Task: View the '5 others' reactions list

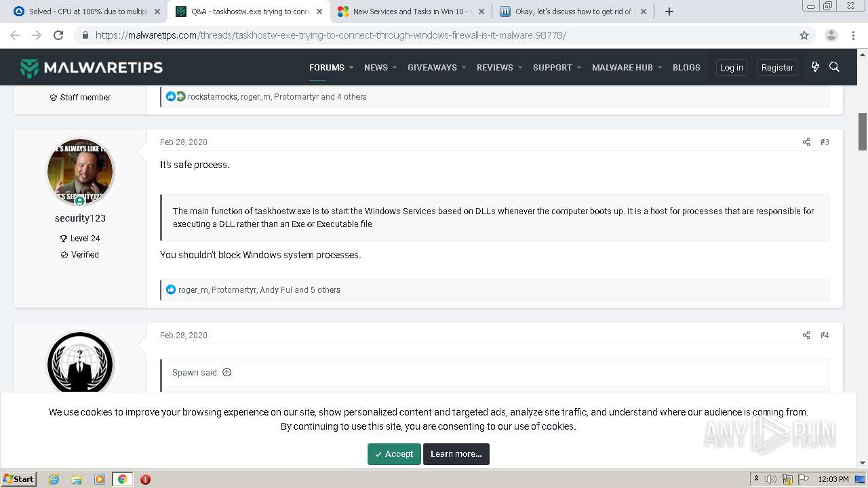Action: tap(325, 290)
